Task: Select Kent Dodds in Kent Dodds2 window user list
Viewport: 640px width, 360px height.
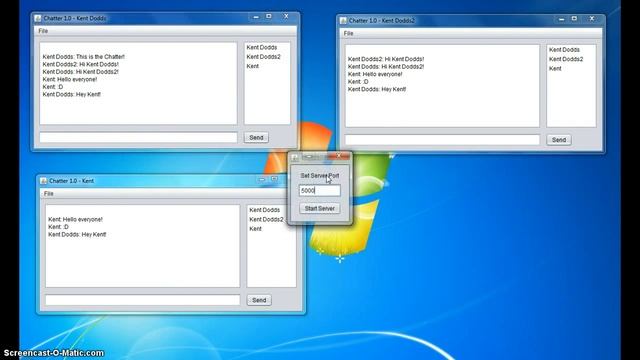Action: 564,50
